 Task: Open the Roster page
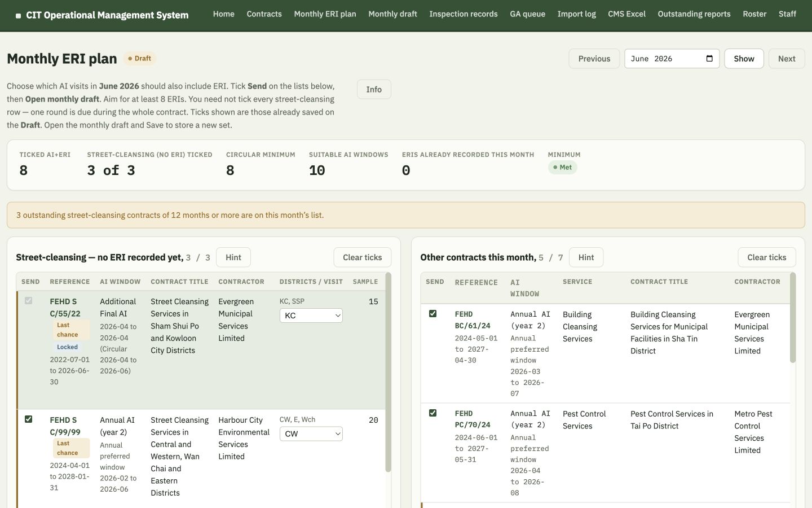click(754, 14)
